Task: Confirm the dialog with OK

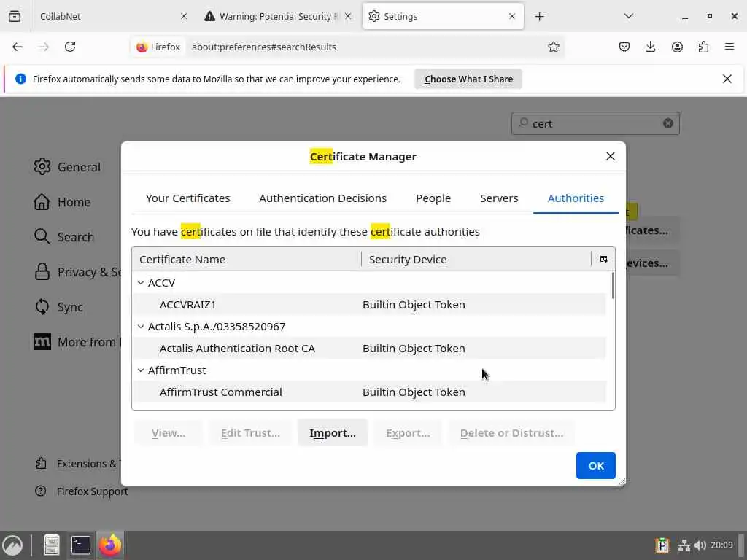Action: 595,465
